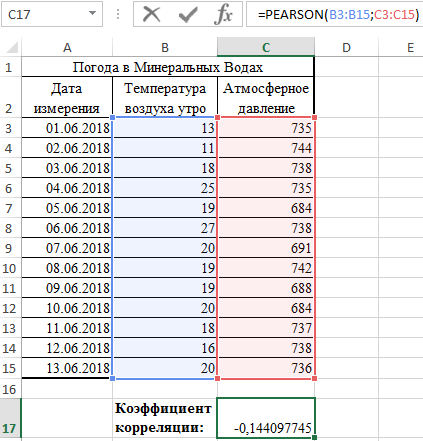Select the 'Коэффициент корреляции:' label cell

tap(165, 418)
